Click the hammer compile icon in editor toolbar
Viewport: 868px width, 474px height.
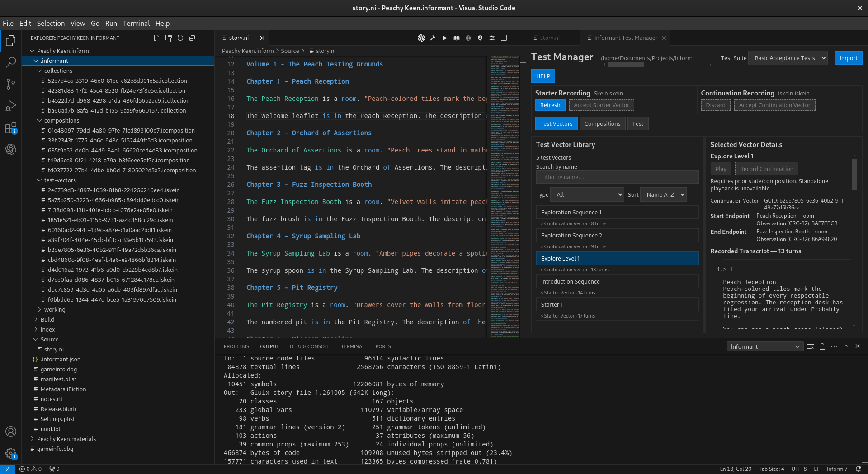pyautogui.click(x=433, y=38)
